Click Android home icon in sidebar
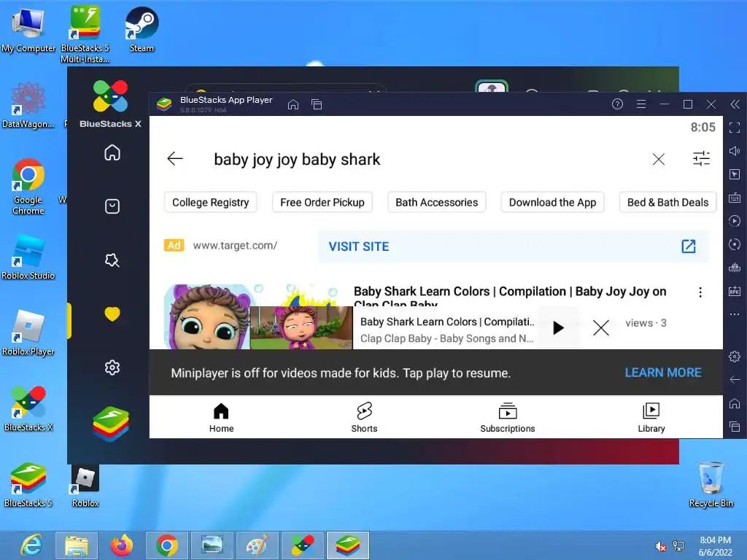 pyautogui.click(x=735, y=402)
